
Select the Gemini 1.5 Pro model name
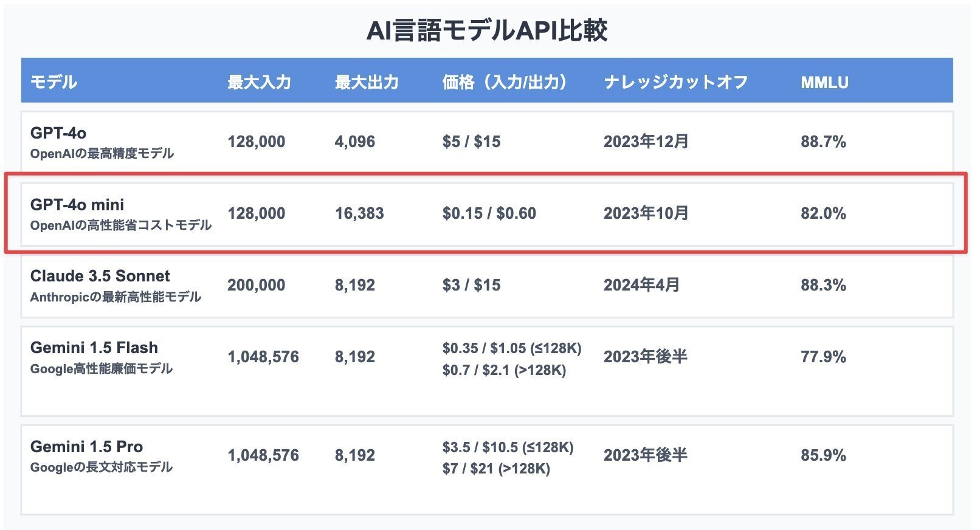click(x=86, y=447)
